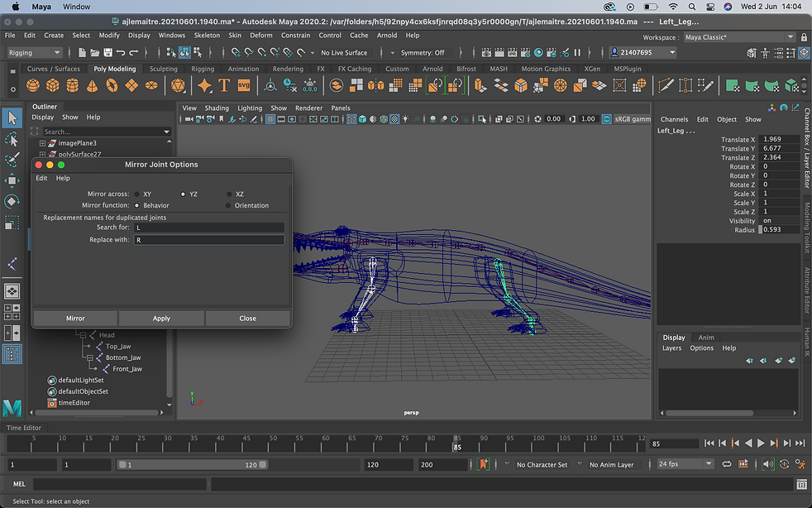Click the Outliner layout icon in toolbox
Screen dimensions: 812x508
tap(12, 354)
